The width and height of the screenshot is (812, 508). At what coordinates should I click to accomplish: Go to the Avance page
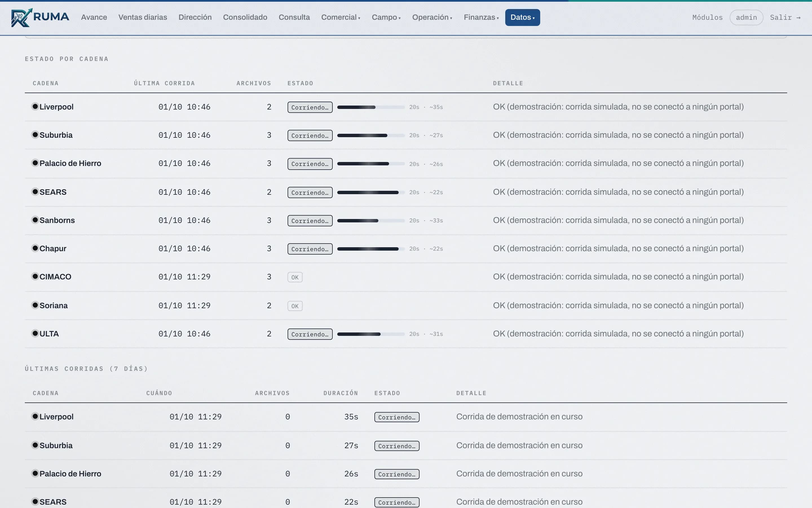click(94, 17)
